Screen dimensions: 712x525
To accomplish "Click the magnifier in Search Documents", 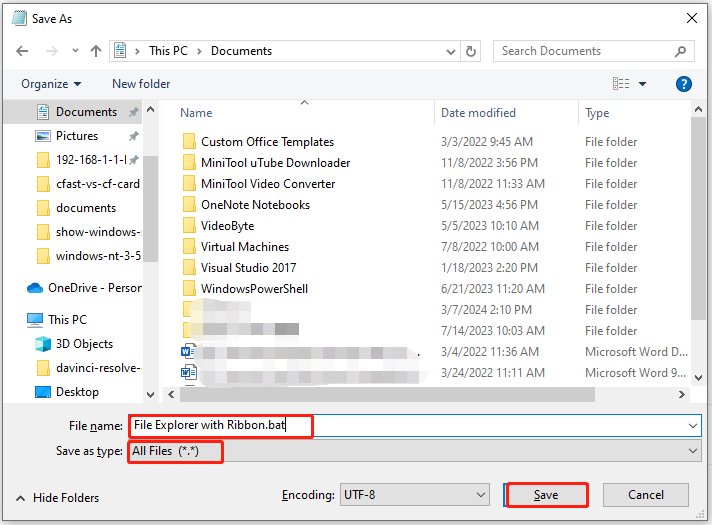I will (680, 51).
